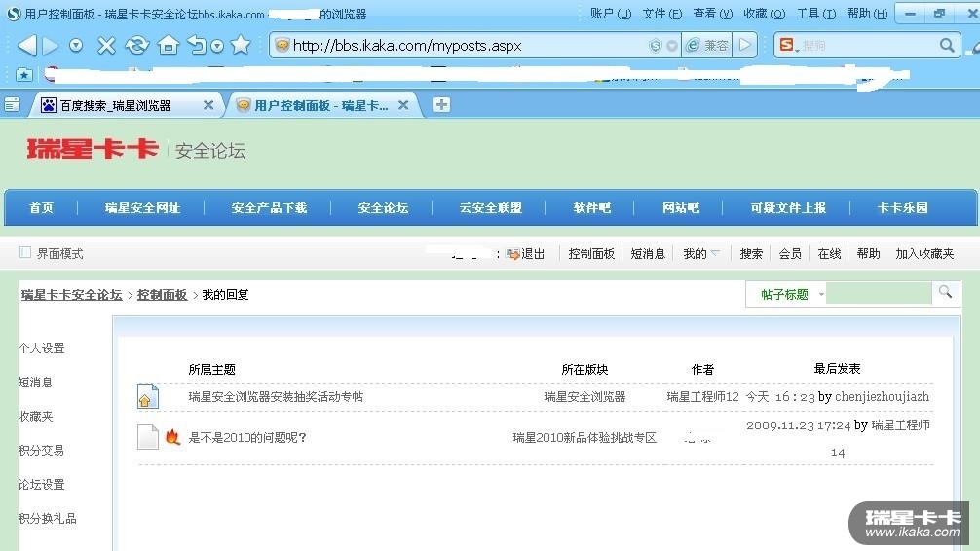The width and height of the screenshot is (980, 551).
Task: Open a new tab with the plus button
Action: [441, 105]
